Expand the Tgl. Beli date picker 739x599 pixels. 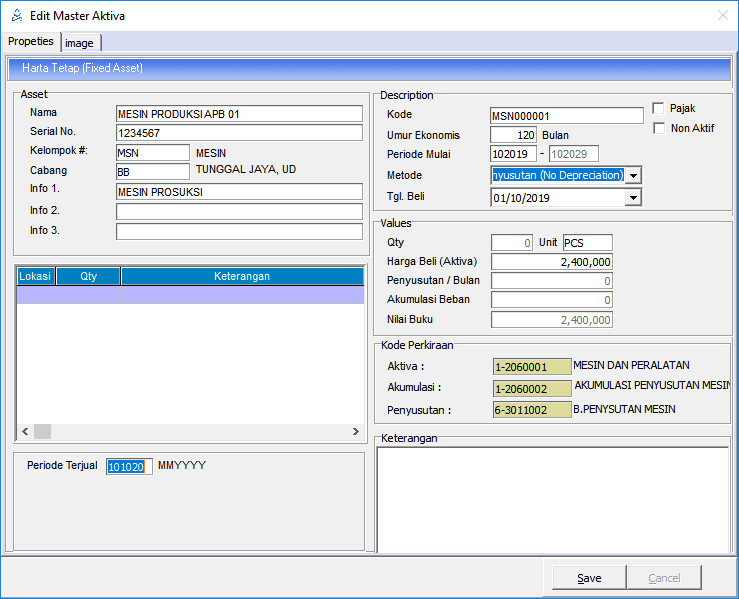coord(633,197)
